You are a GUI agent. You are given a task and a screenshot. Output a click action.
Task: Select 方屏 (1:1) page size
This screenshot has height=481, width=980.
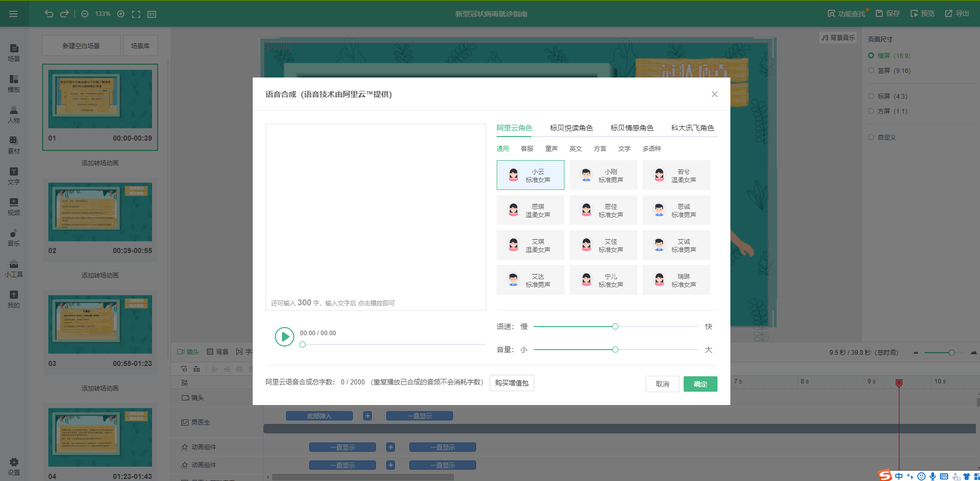click(888, 111)
